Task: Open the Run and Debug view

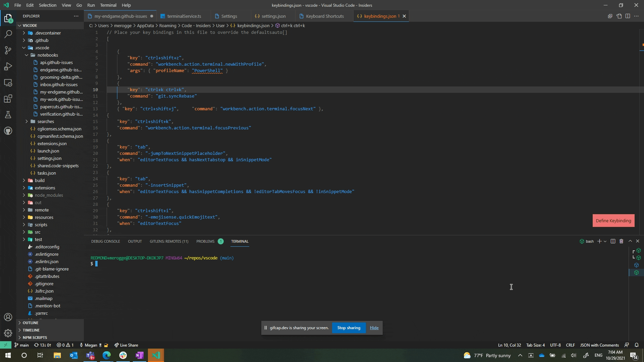Action: pyautogui.click(x=8, y=66)
